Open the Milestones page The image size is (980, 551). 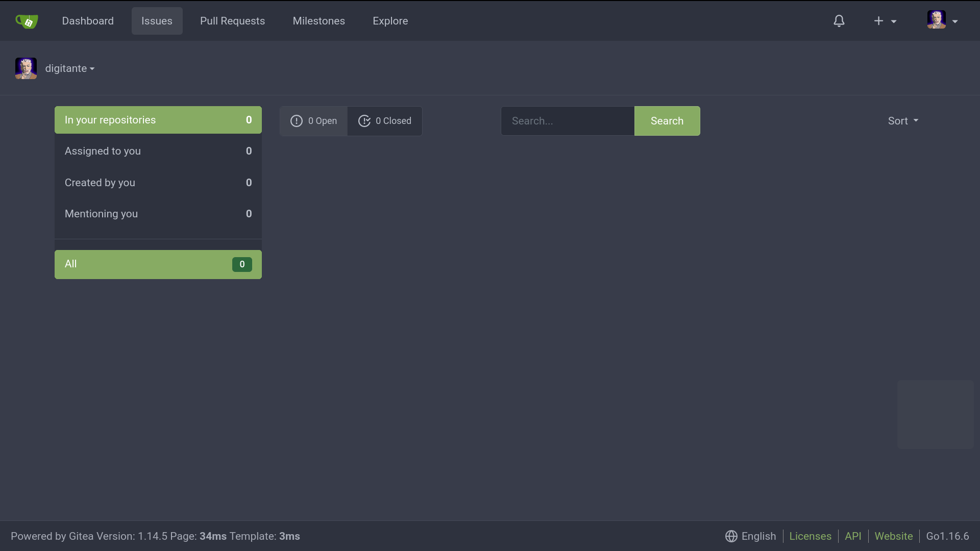[318, 21]
